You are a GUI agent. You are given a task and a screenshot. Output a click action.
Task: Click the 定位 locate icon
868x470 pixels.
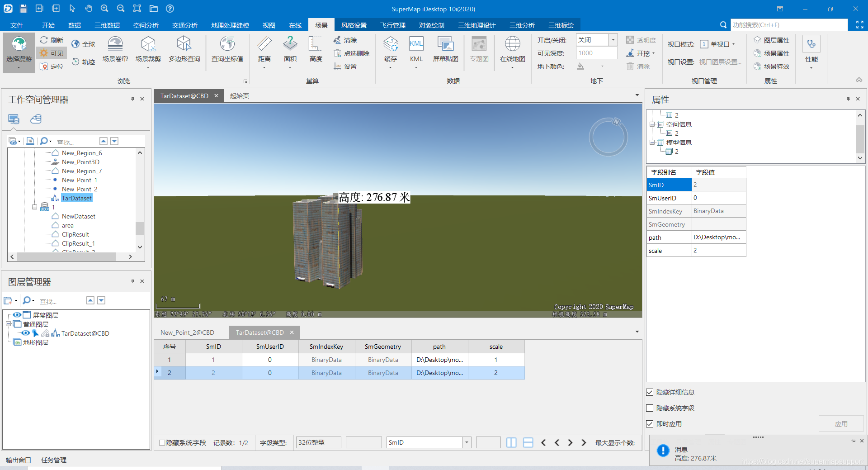click(x=44, y=66)
